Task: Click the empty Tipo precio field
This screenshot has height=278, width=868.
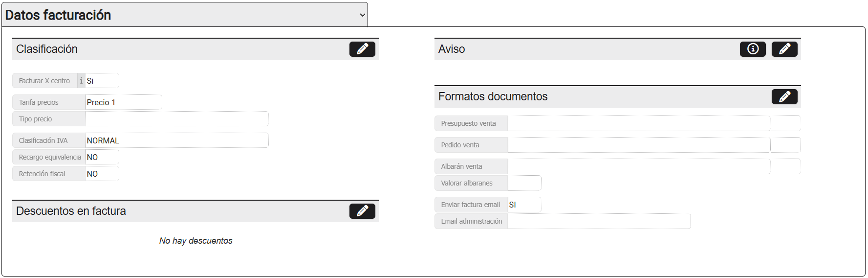Action: coord(177,119)
